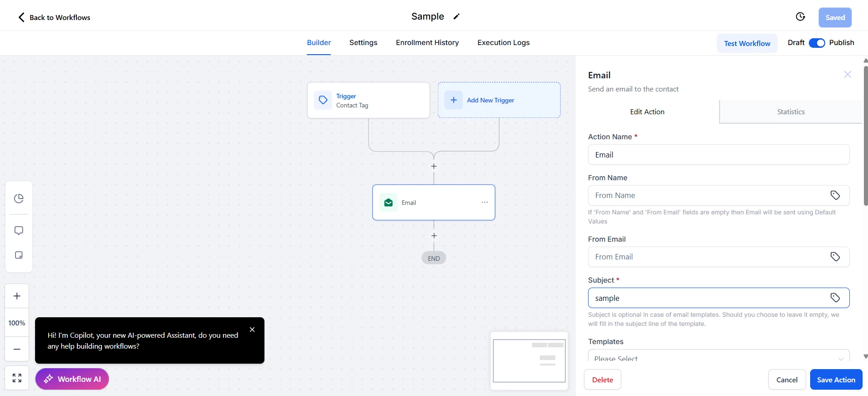Viewport: 868px width, 396px height.
Task: Add step with plus below Email node
Action: (434, 236)
